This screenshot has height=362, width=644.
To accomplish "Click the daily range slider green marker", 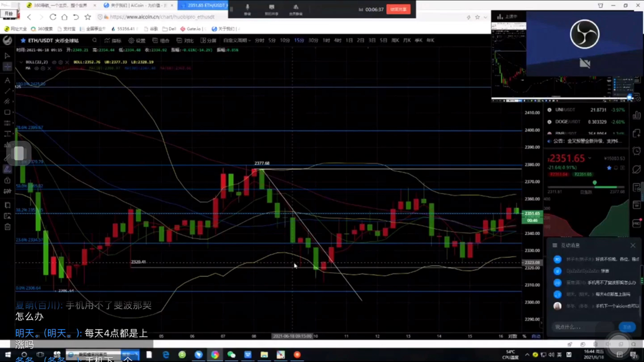I will point(594,183).
